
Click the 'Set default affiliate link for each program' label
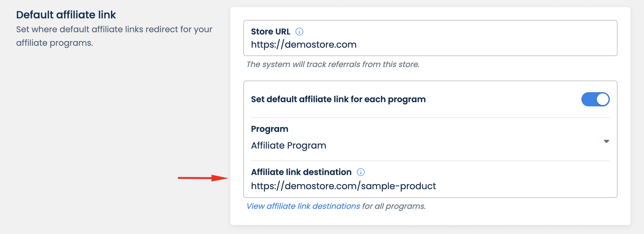click(338, 99)
